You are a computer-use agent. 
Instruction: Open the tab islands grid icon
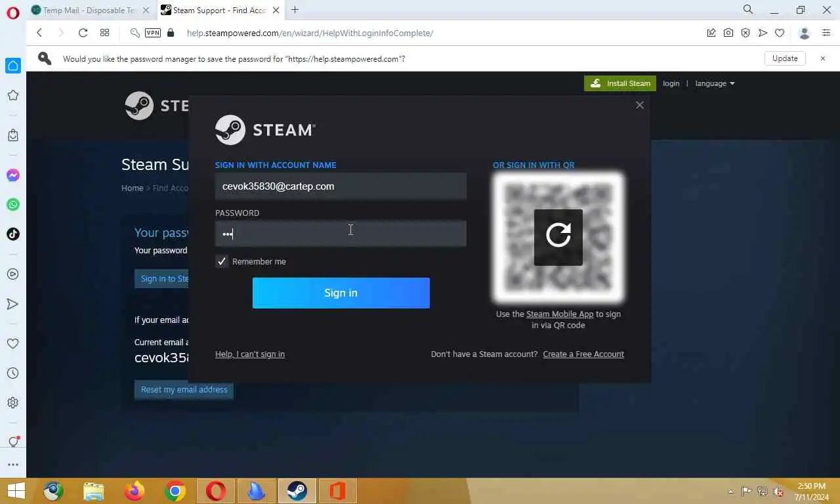105,33
